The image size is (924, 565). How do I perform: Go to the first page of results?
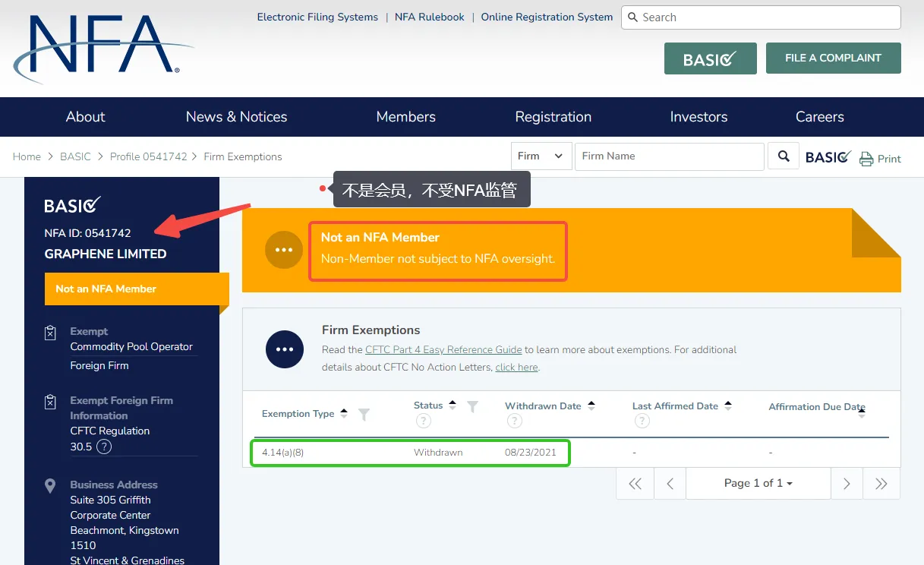pos(635,484)
